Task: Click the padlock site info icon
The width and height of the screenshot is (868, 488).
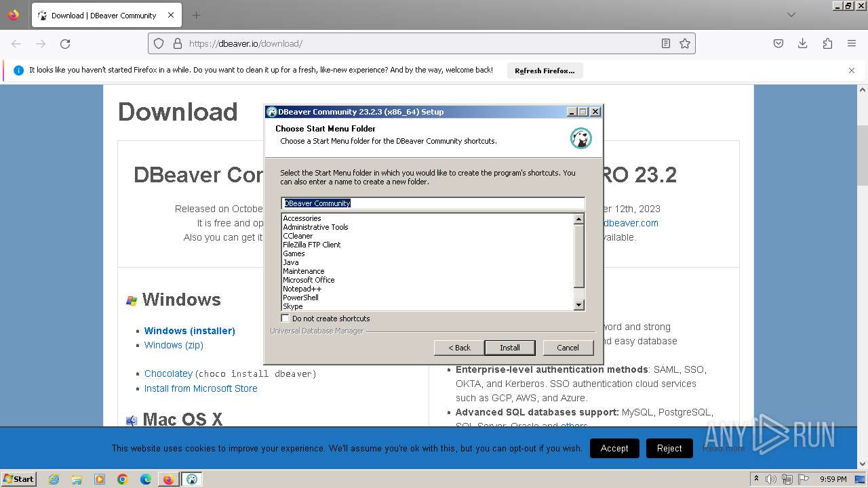Action: 178,43
